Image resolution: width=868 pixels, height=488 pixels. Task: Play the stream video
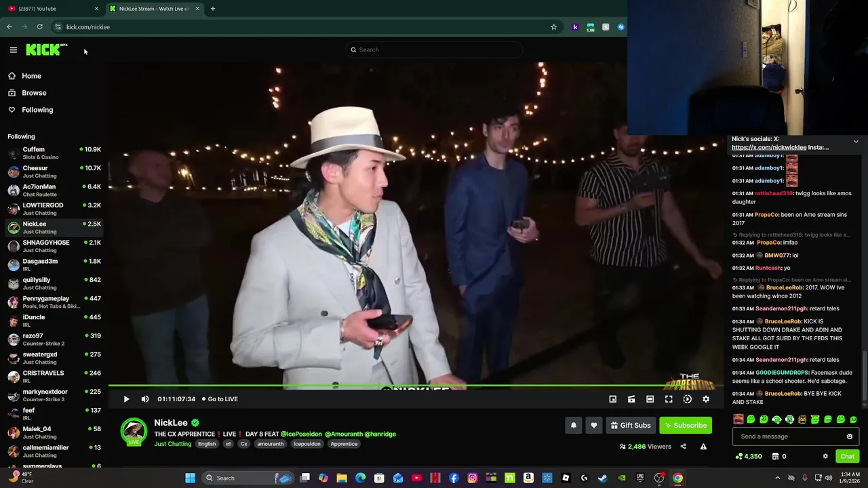(x=126, y=399)
